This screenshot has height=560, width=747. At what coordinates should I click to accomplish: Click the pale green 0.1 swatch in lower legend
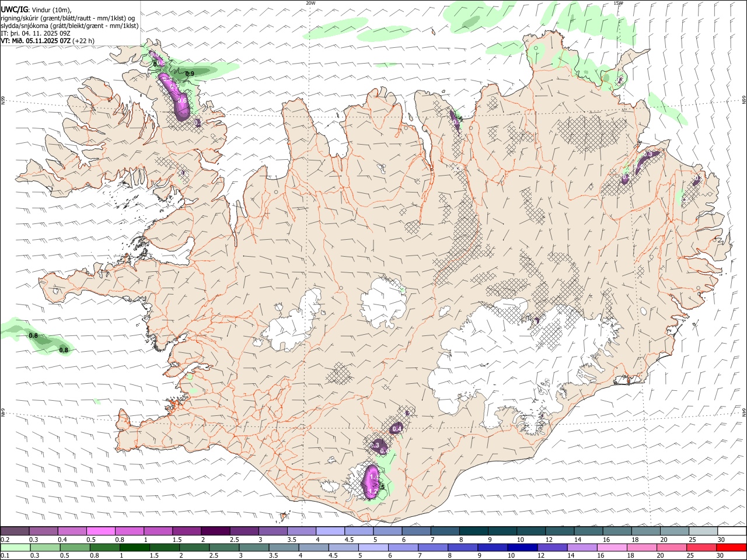(x=15, y=547)
